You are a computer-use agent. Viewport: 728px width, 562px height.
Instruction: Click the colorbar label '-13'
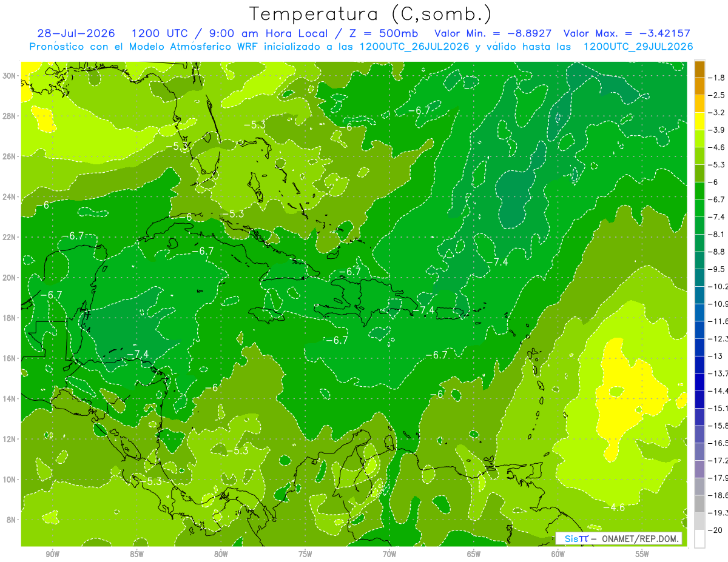click(x=715, y=356)
